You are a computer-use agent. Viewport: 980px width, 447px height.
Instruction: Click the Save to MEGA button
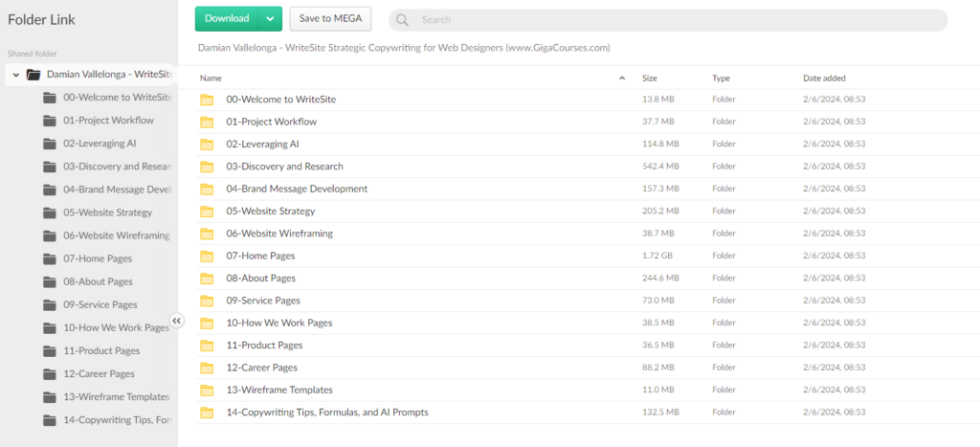330,18
